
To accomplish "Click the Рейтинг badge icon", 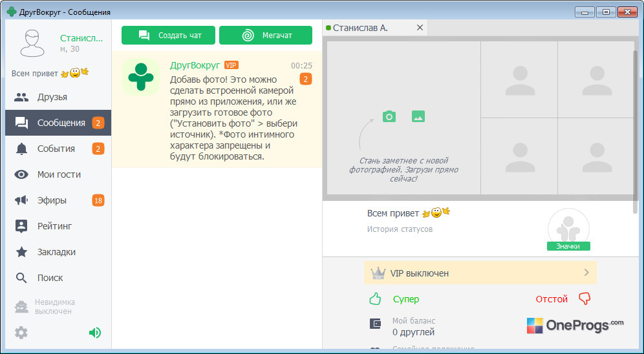I will pos(21,226).
